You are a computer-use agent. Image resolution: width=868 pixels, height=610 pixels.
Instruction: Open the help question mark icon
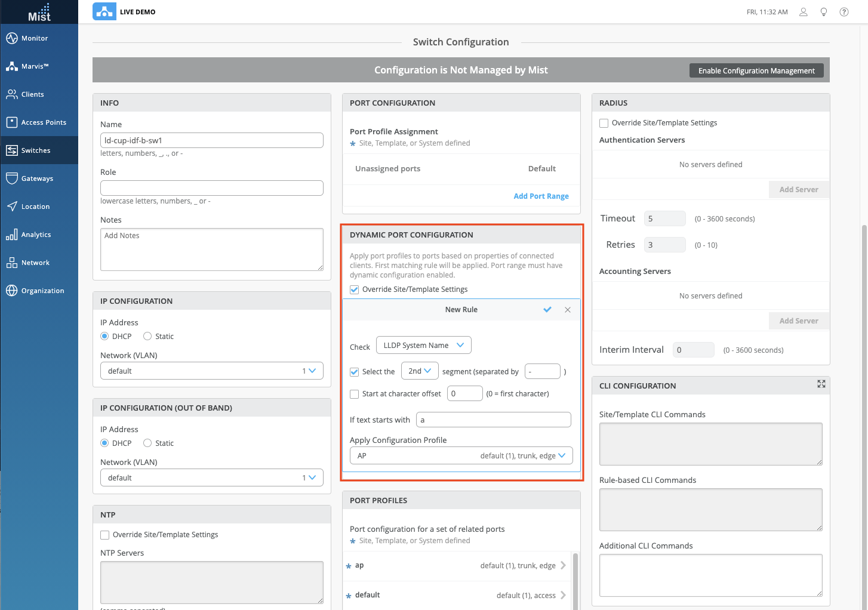point(844,12)
